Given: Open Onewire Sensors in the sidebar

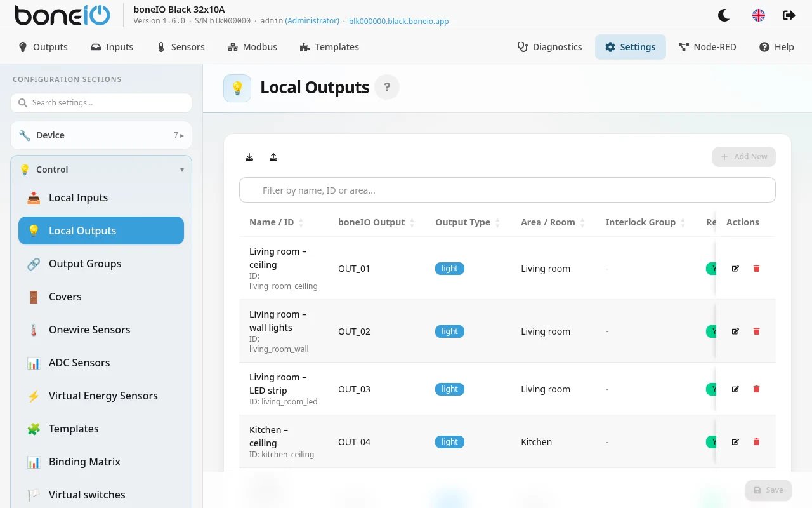Looking at the screenshot, I should pyautogui.click(x=101, y=330).
